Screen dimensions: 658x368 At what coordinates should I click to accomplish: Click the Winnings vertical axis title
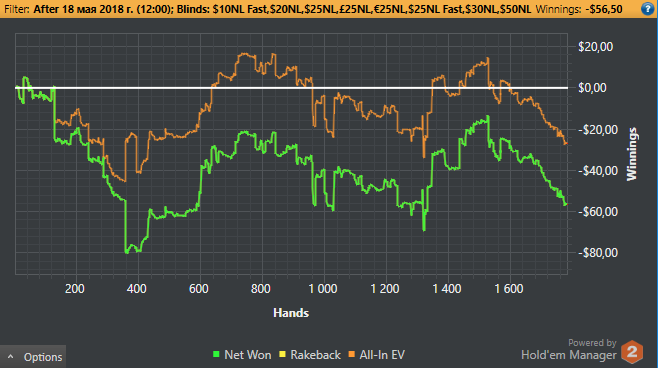point(632,154)
